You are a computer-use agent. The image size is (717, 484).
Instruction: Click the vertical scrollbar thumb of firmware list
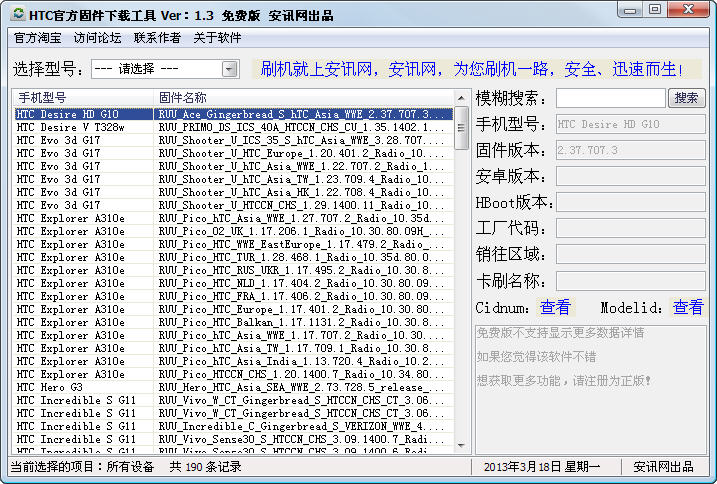(461, 128)
